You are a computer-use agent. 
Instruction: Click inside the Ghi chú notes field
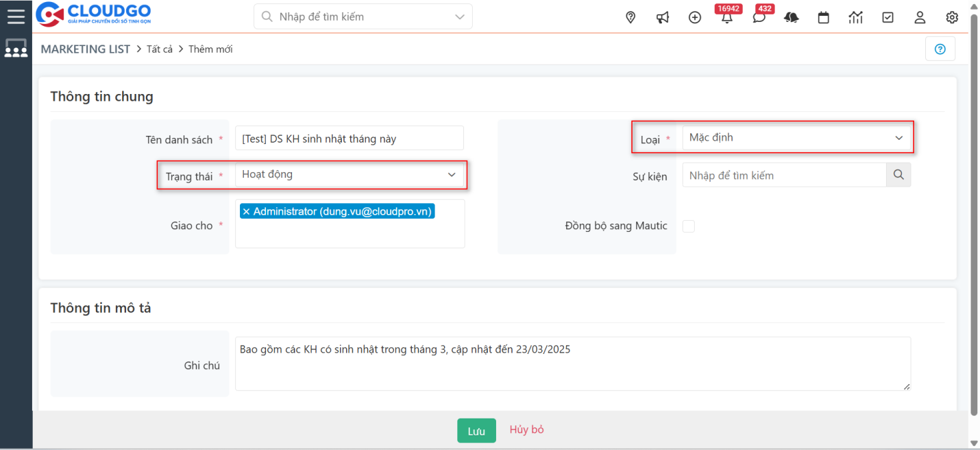pos(573,364)
